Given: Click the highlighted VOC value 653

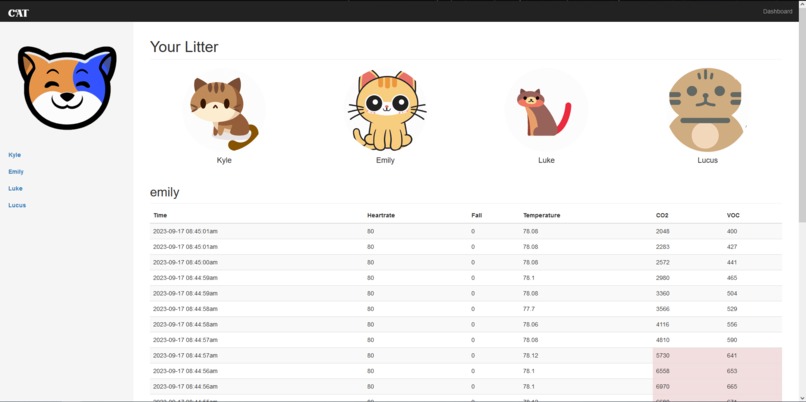Looking at the screenshot, I should pyautogui.click(x=732, y=371).
